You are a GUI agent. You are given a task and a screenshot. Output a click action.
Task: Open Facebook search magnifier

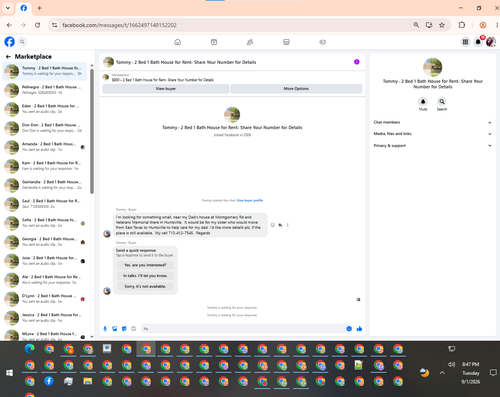click(22, 42)
